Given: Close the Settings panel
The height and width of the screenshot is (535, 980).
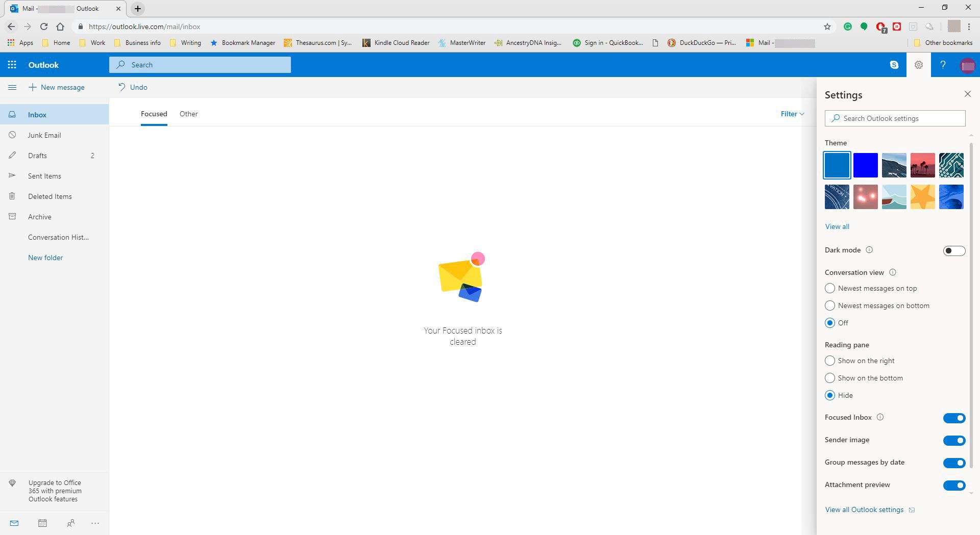Looking at the screenshot, I should [967, 94].
